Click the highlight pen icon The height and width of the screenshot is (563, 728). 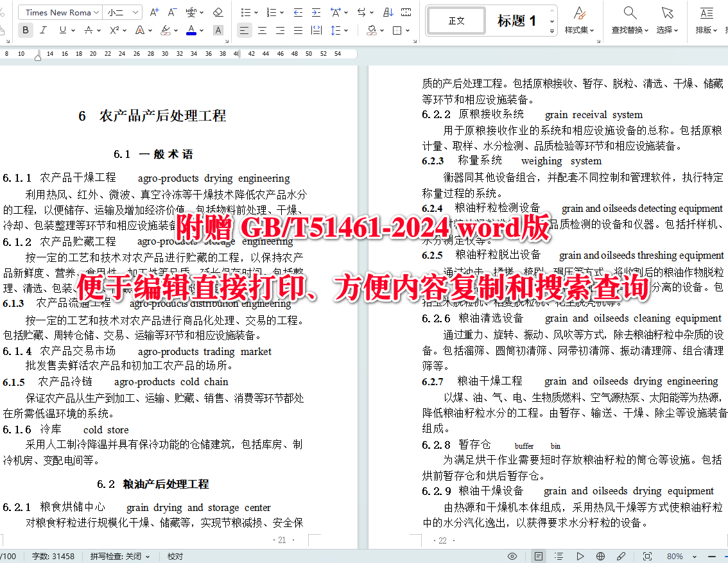point(167,30)
